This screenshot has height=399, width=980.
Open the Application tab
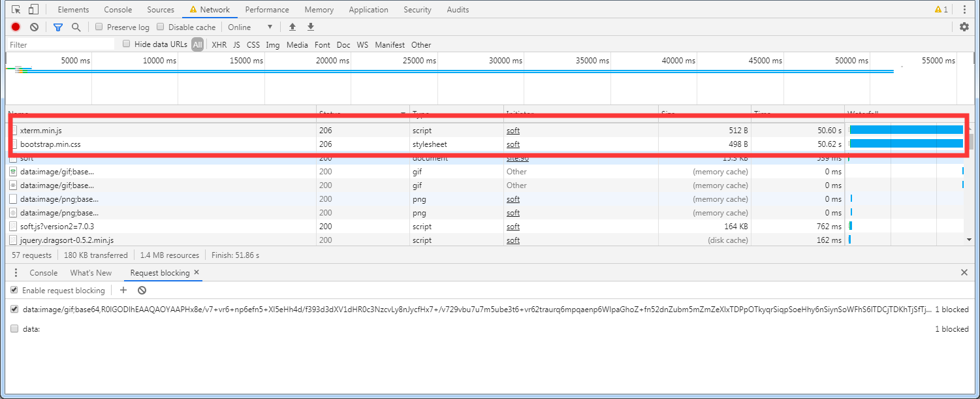[368, 9]
